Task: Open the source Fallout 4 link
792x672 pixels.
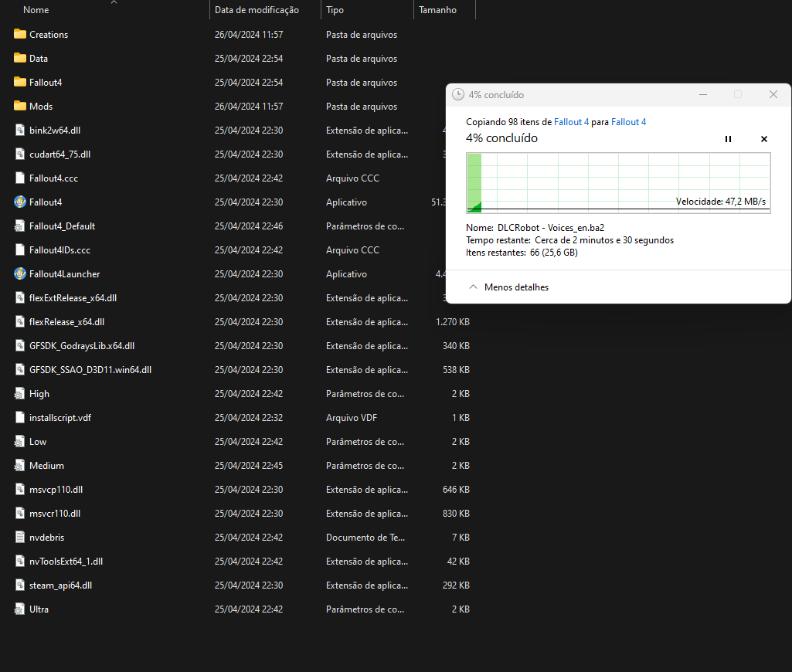Action: 571,122
